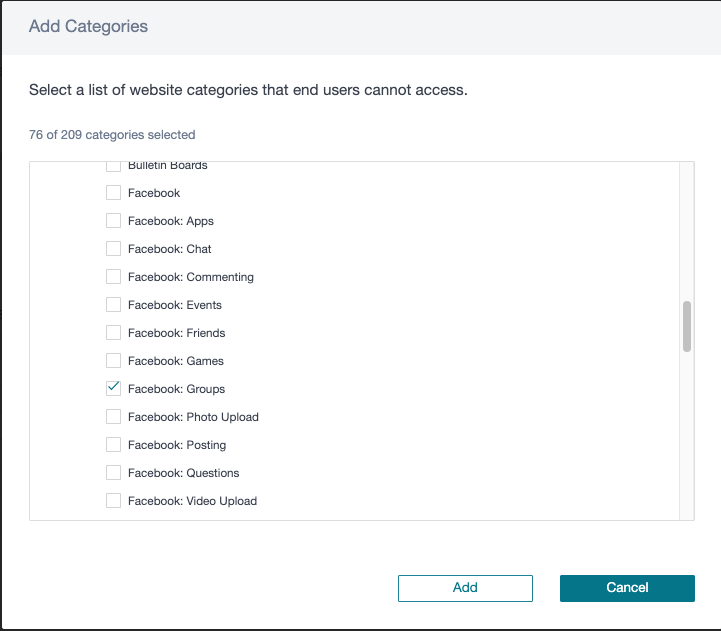
Task: Click the Add button
Action: (x=465, y=588)
